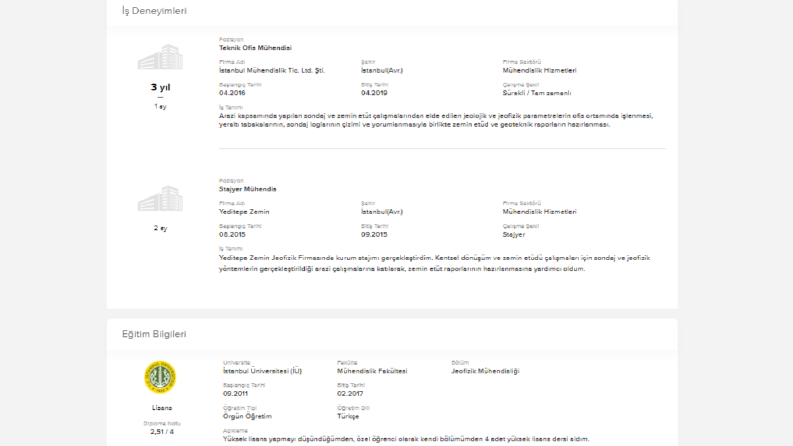
Task: Click the job description starting with Arazi kapsamında
Action: [436, 120]
